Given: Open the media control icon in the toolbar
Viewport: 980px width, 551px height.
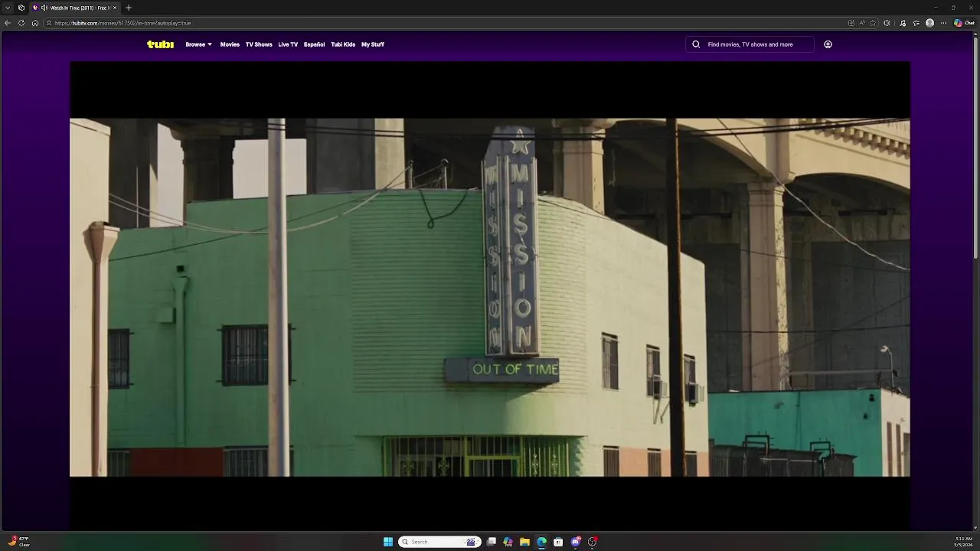Looking at the screenshot, I should (903, 23).
